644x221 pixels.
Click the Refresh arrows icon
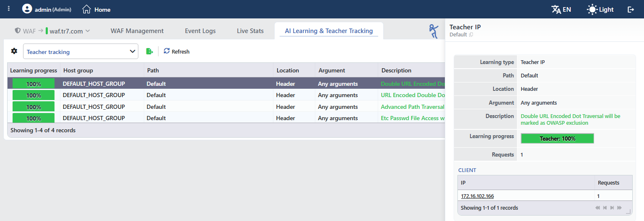pos(166,51)
